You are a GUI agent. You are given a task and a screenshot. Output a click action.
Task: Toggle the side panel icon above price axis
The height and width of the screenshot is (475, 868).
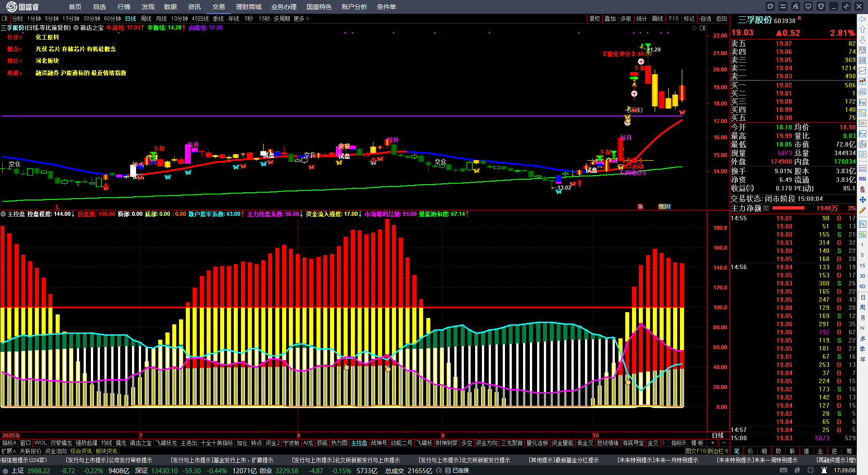703,28
